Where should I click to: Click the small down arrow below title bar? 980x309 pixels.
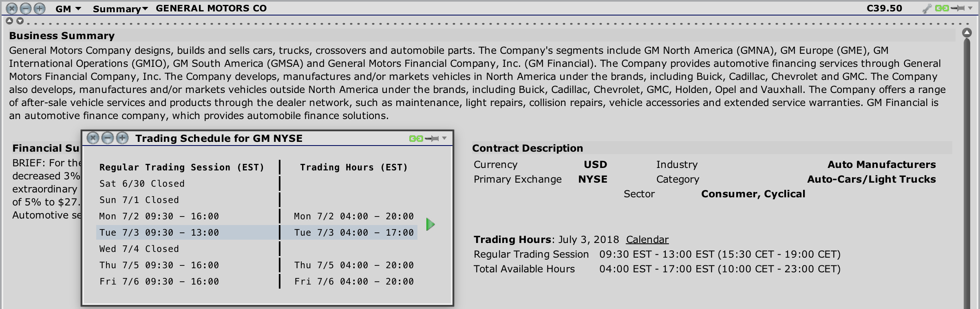click(x=20, y=21)
